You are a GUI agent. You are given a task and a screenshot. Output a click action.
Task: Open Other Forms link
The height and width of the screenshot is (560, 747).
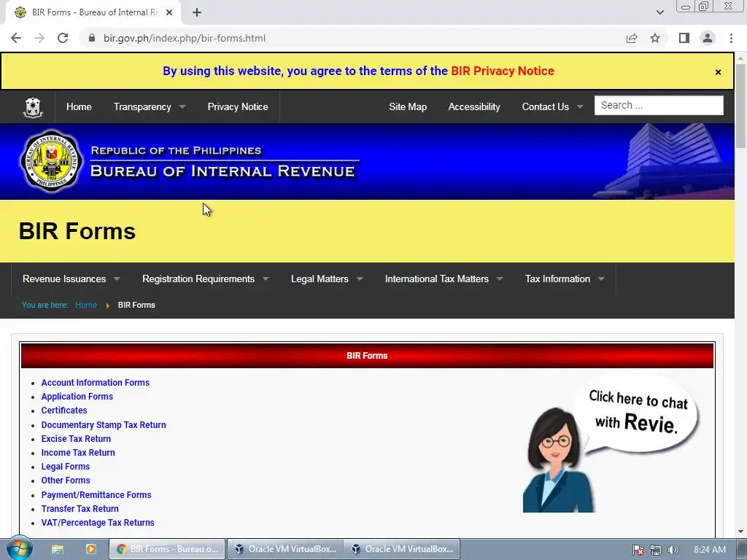(66, 480)
